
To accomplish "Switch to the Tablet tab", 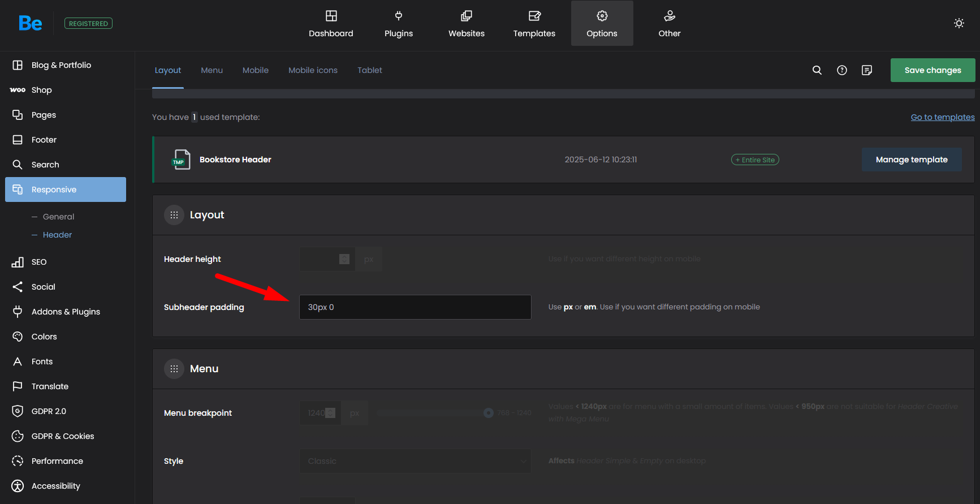I will tap(369, 70).
